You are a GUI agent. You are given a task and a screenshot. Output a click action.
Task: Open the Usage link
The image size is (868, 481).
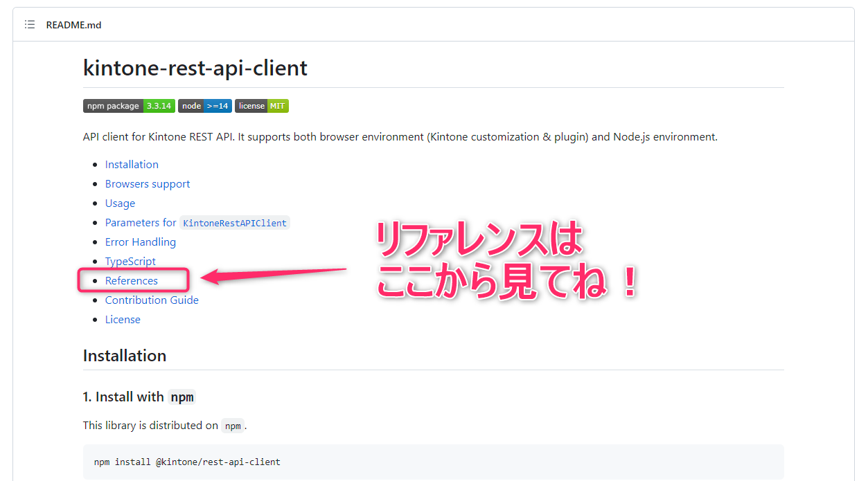click(120, 203)
